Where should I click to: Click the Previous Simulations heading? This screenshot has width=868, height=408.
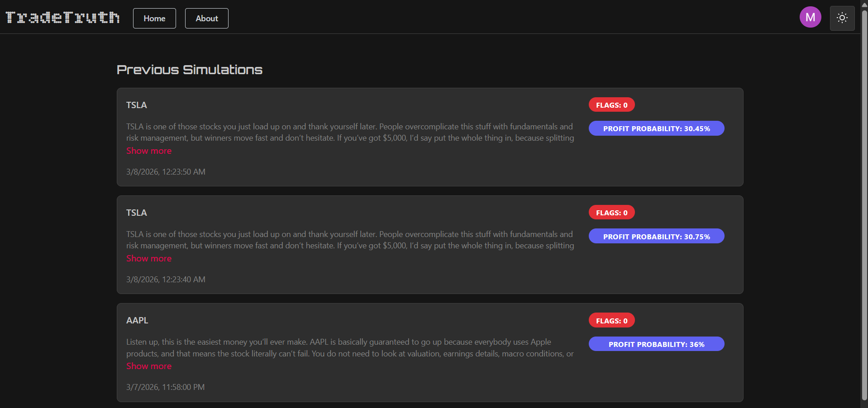(190, 70)
